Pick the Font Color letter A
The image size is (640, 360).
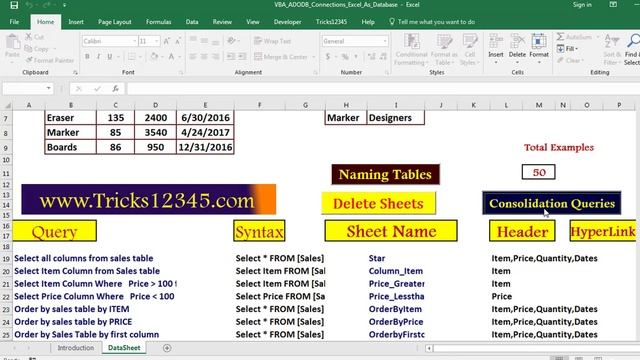[x=171, y=57]
